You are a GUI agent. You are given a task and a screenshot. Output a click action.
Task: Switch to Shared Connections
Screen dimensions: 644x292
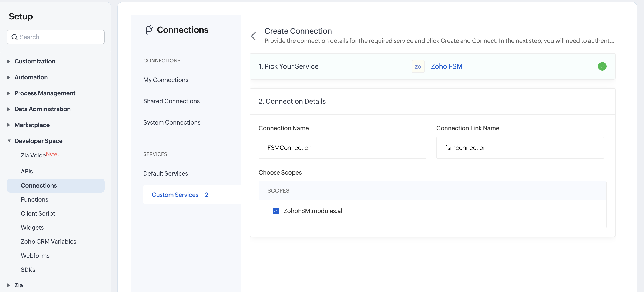click(171, 101)
